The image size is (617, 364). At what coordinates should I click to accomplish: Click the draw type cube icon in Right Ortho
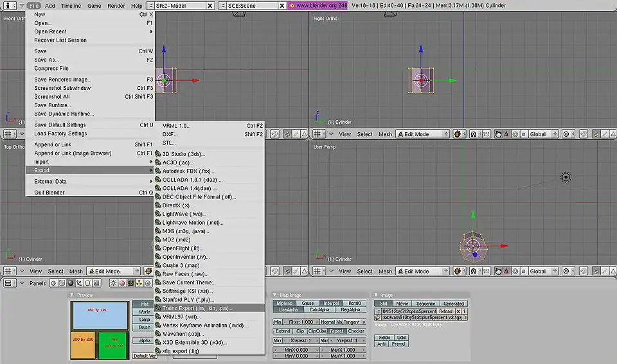[459, 134]
